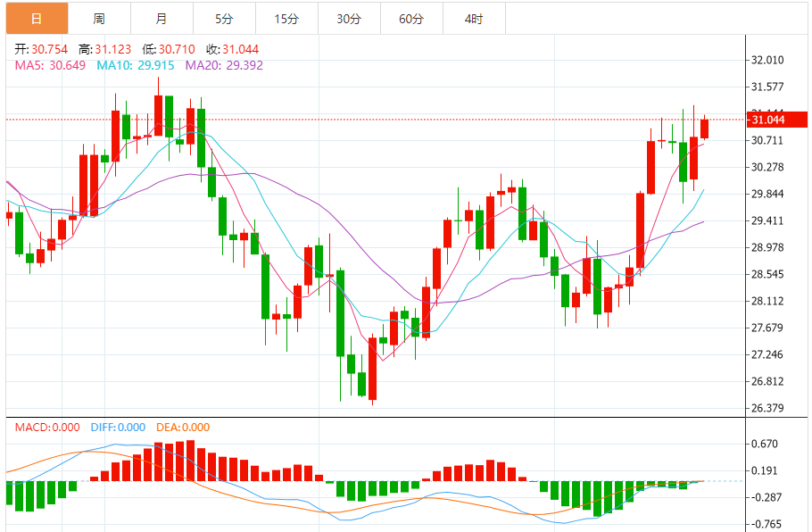Click the 32.010 price axis label
Screen dimensions: 812x532
(x=767, y=60)
